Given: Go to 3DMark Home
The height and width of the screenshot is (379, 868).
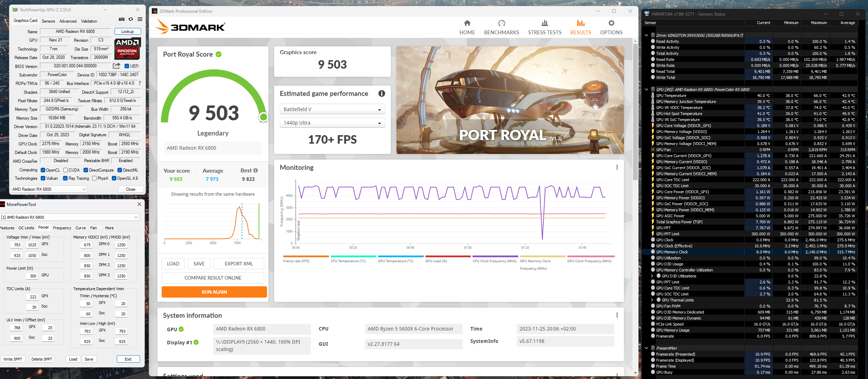Looking at the screenshot, I should 467,28.
